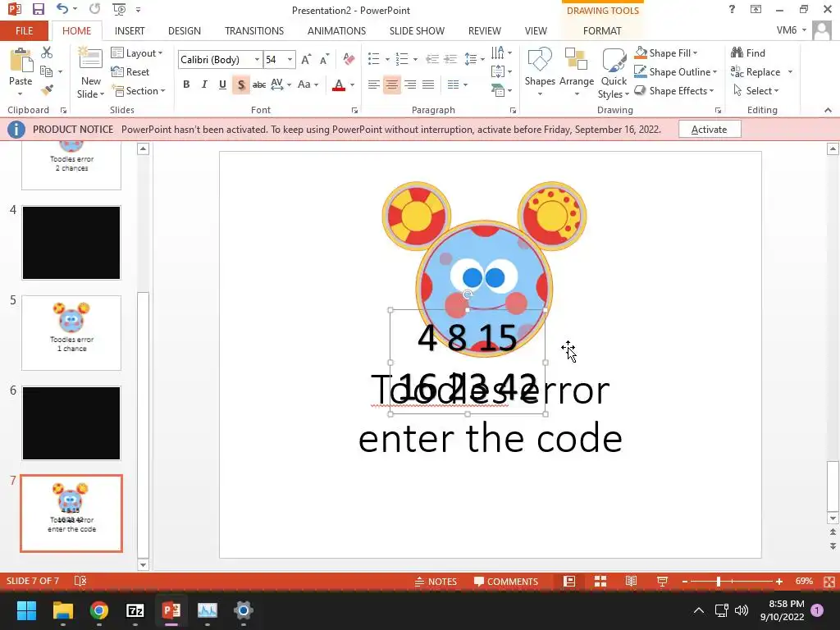Open Google Chrome from the taskbar
This screenshot has width=840, height=630.
coord(99,610)
